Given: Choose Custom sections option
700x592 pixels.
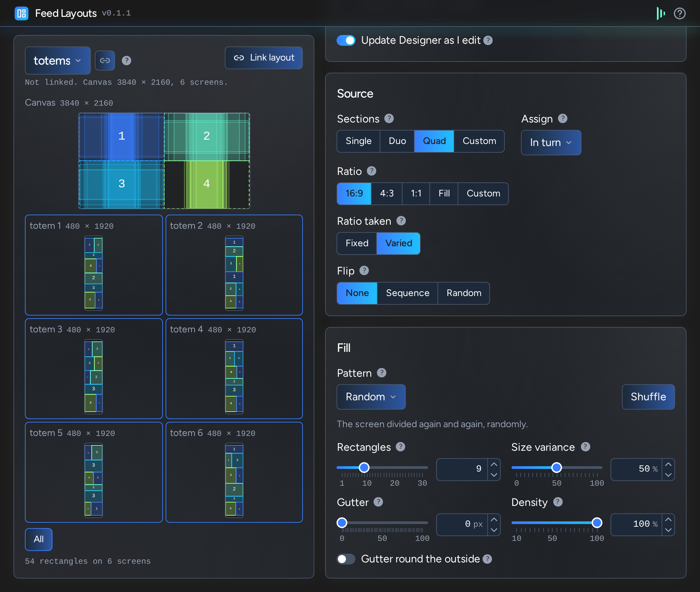Looking at the screenshot, I should pyautogui.click(x=479, y=141).
